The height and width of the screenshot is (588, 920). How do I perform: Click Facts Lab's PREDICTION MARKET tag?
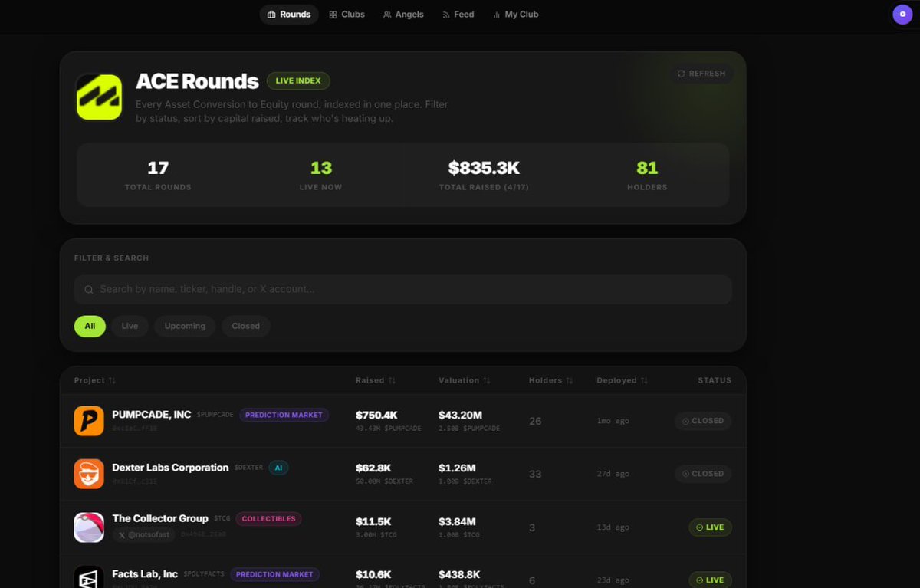(x=274, y=574)
